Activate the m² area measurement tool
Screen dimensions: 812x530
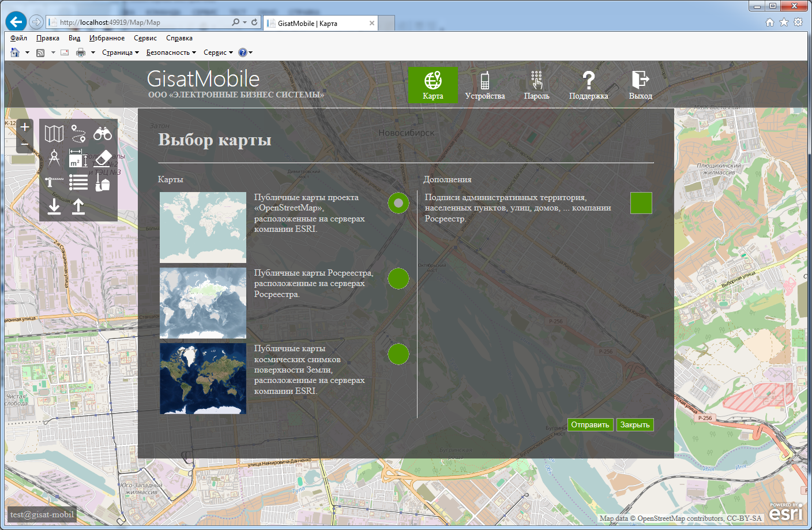78,159
